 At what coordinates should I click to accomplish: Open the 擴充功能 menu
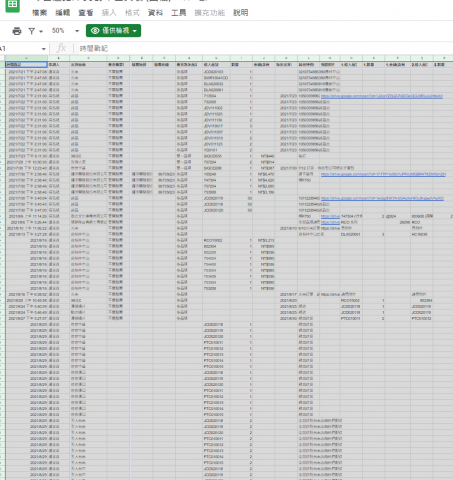210,13
